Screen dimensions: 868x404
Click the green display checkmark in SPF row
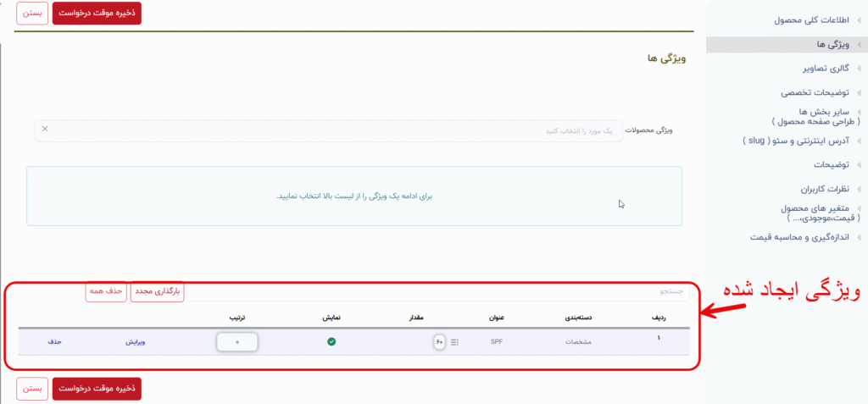(x=331, y=342)
